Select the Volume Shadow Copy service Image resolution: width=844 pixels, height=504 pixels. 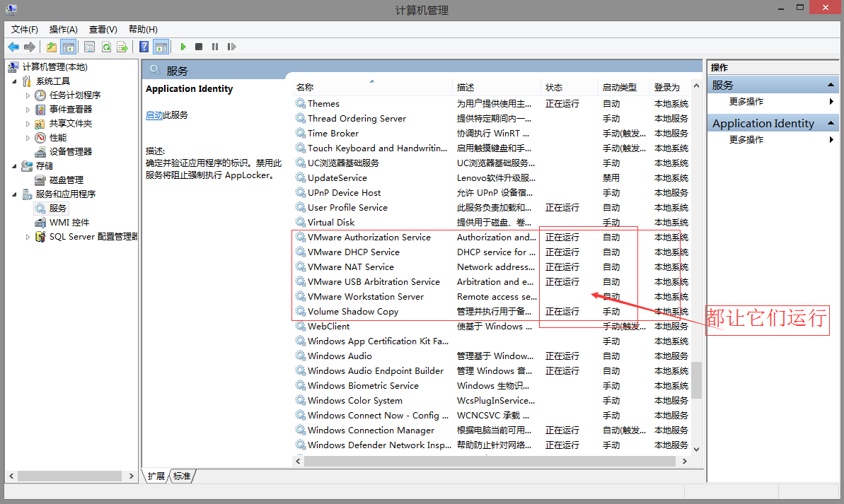click(492, 312)
